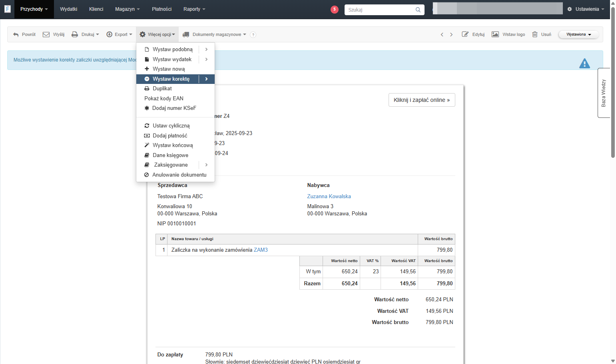Select Dodaj numer KSeF
Viewport: 616px width, 364px height.
click(175, 108)
